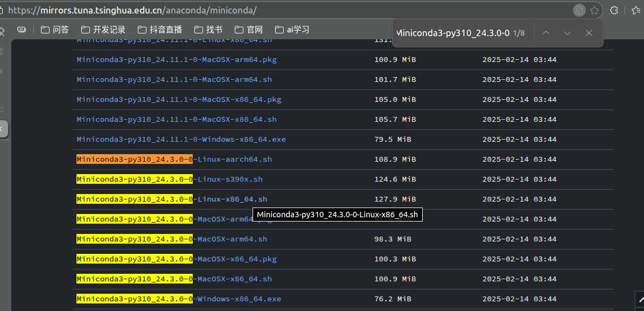Download Miniconda3-py310_24.11.1-0-MacOSX-arm64.sh
The width and height of the screenshot is (644, 311).
(x=174, y=79)
